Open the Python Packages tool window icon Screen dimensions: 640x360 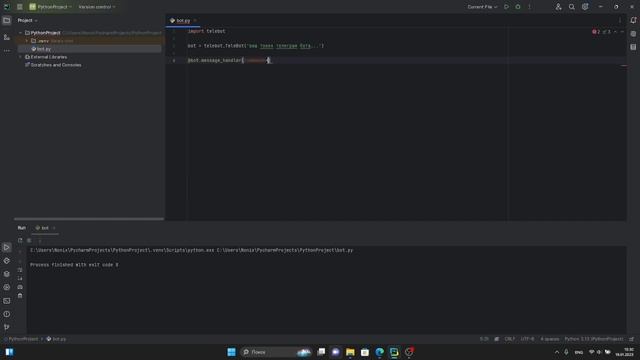coord(7,274)
